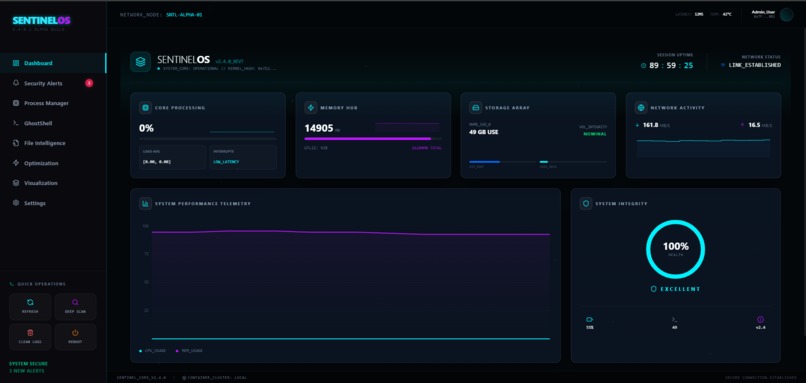Screen dimensions: 806x383
Task: Click the 100% health ring gauge
Action: (x=675, y=249)
